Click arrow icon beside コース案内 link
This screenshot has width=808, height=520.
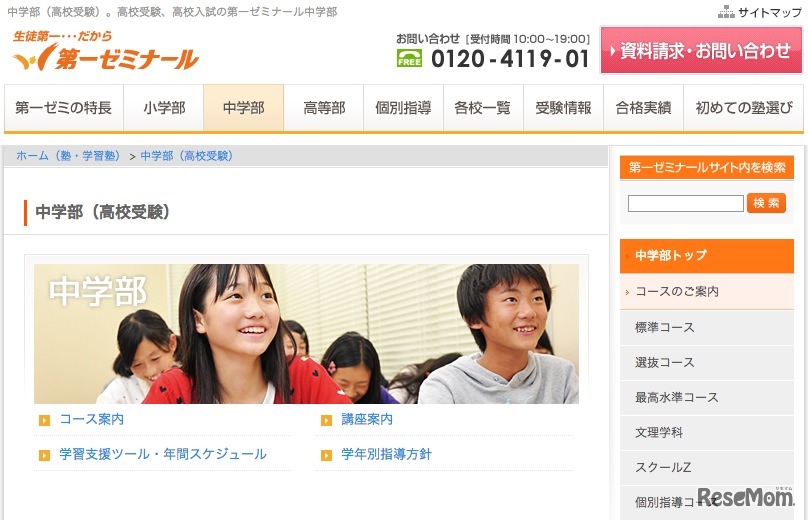(x=44, y=421)
